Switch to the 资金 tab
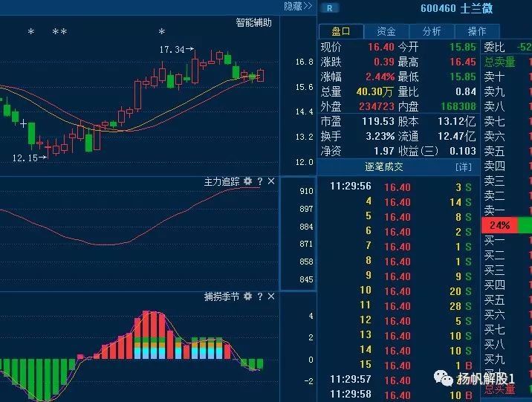The height and width of the screenshot is (402, 532). click(x=386, y=31)
